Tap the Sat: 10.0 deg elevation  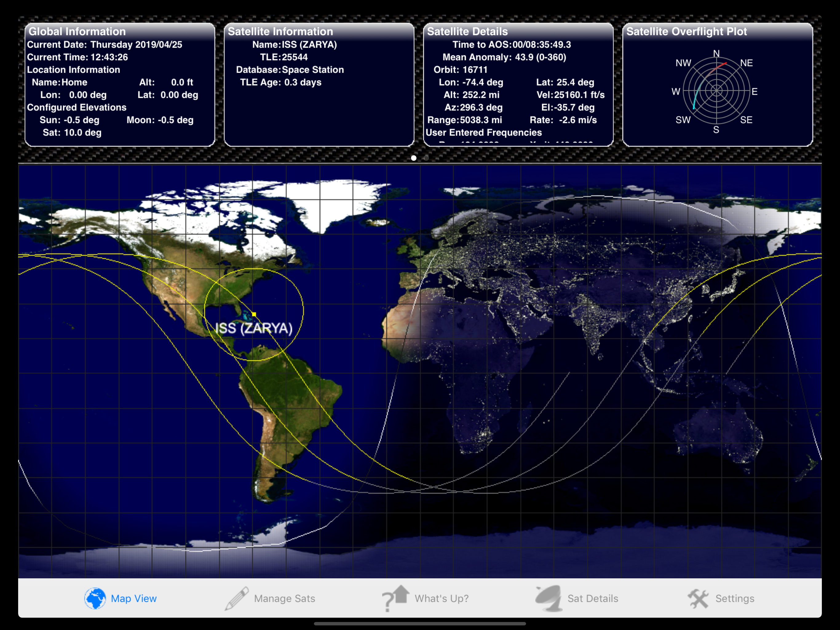tap(72, 132)
